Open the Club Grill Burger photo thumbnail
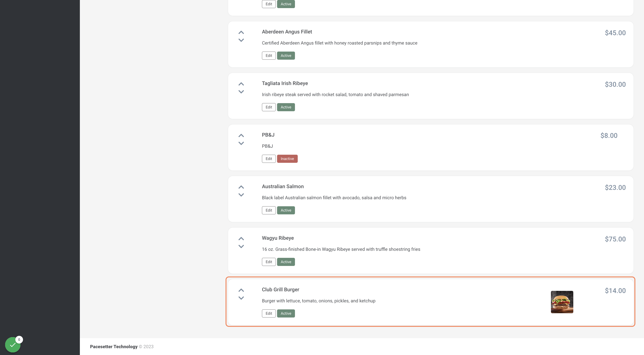The width and height of the screenshot is (644, 355). click(562, 302)
